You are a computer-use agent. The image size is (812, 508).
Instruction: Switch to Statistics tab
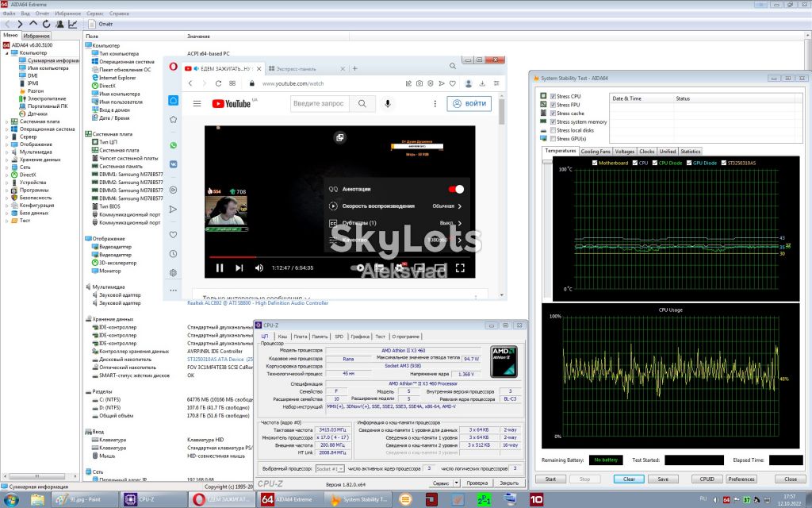[x=691, y=152]
